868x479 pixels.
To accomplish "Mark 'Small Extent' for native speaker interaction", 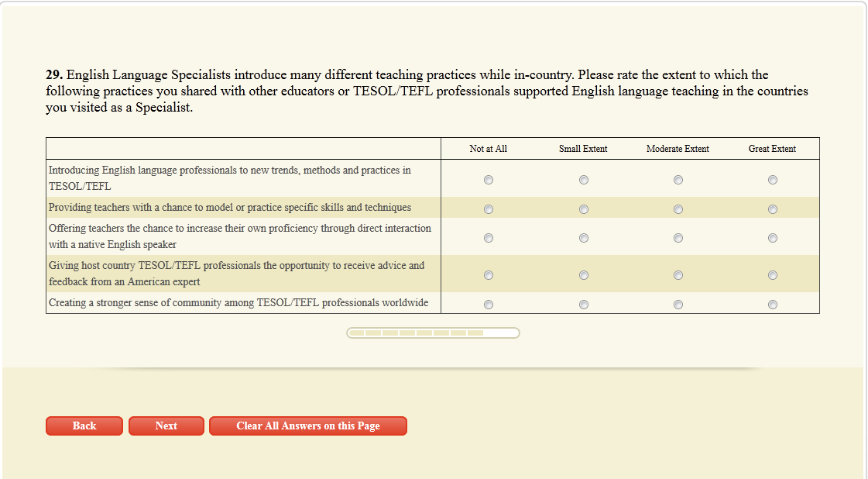I will (584, 238).
